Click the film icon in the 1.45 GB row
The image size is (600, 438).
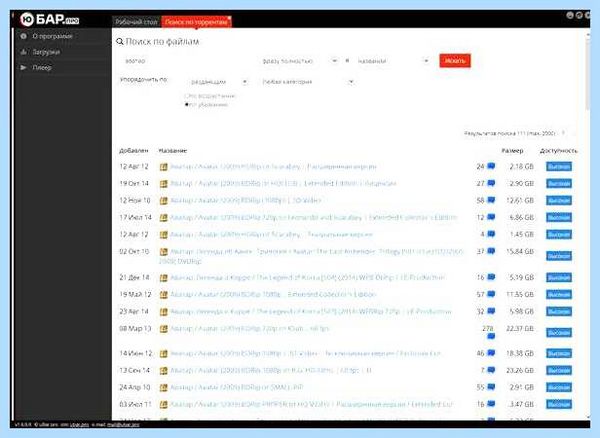[163, 234]
